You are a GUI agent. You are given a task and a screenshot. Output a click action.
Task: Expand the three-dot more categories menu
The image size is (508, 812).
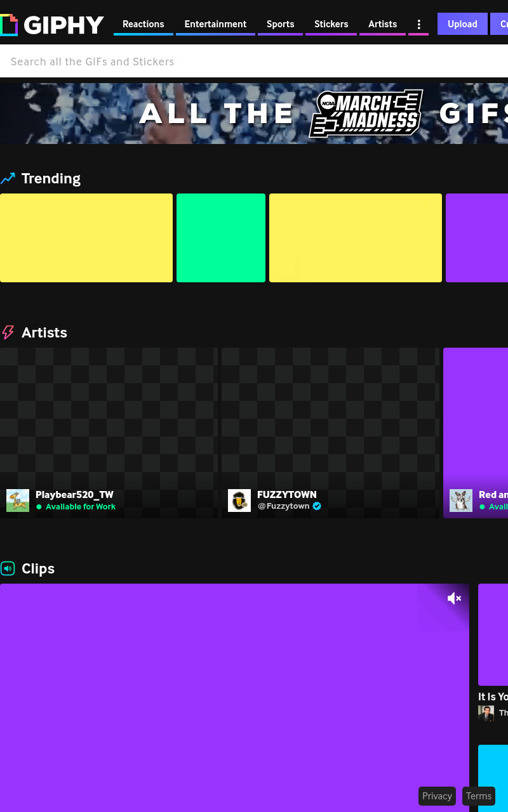418,24
